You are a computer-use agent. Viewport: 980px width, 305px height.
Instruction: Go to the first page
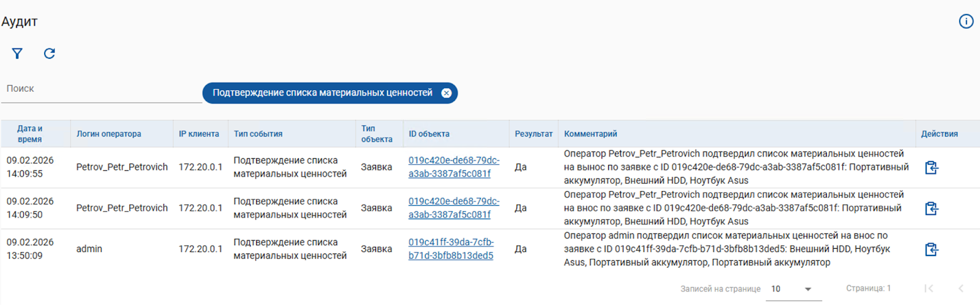pos(929,288)
